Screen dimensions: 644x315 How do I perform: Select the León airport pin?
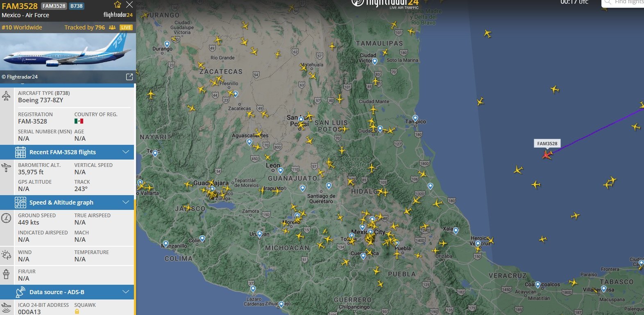(280, 170)
